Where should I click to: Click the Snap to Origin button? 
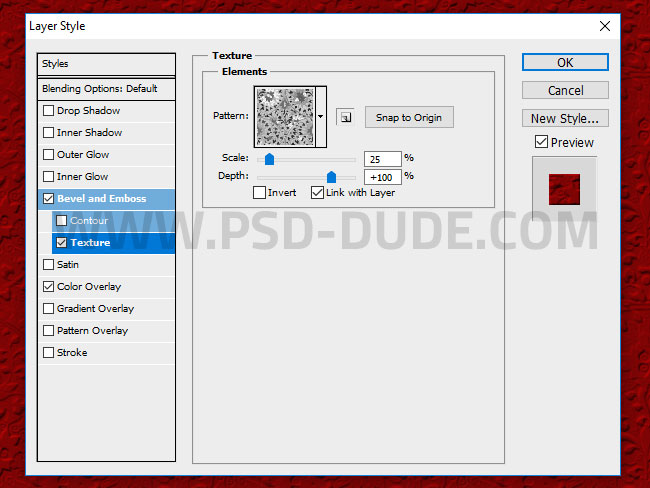click(409, 117)
